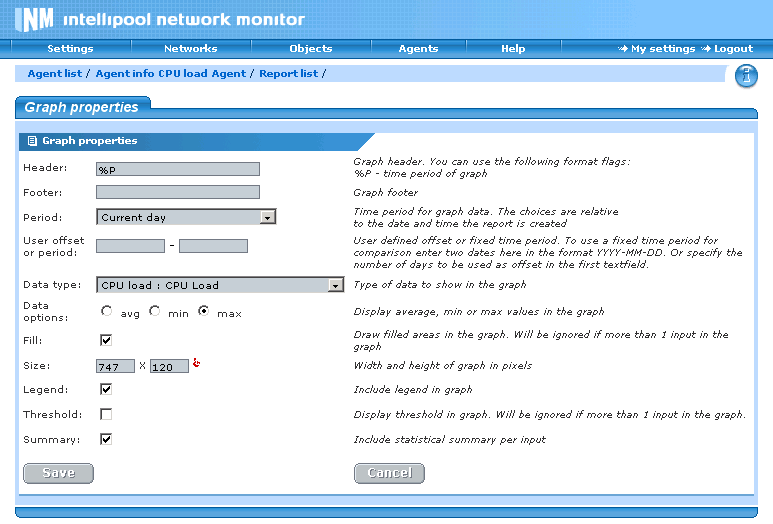This screenshot has width=773, height=524.
Task: Click the Logout link
Action: 733,48
